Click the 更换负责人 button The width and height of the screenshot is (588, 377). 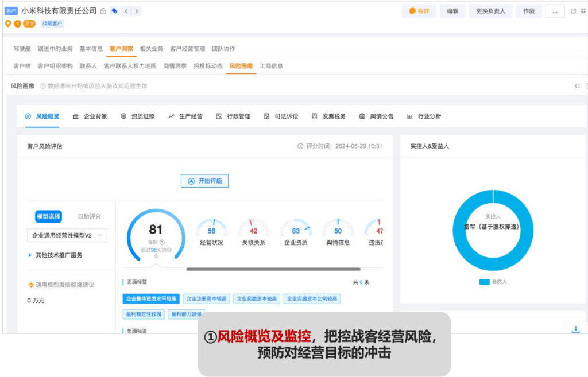pos(491,11)
